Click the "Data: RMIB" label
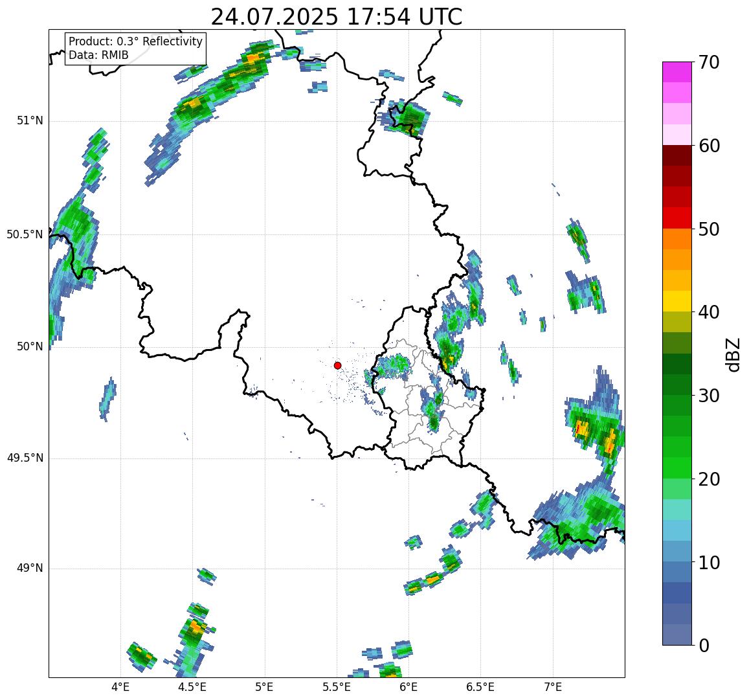 pos(98,56)
